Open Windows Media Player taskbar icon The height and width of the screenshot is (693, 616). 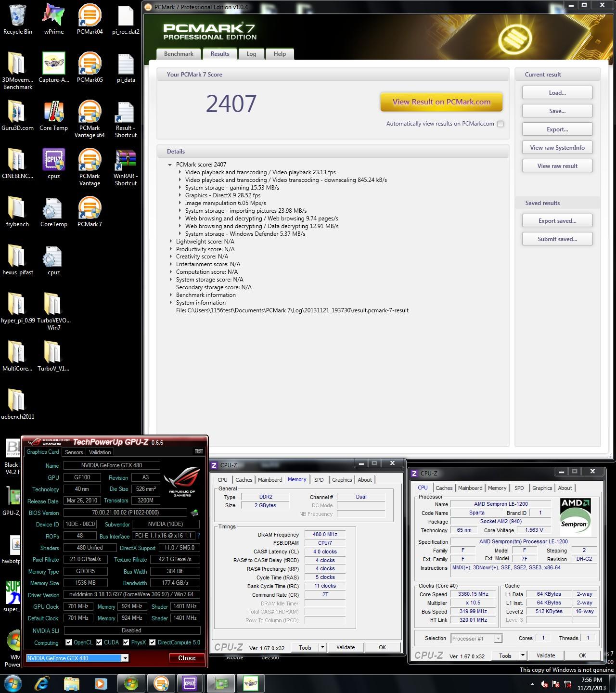pos(101,682)
